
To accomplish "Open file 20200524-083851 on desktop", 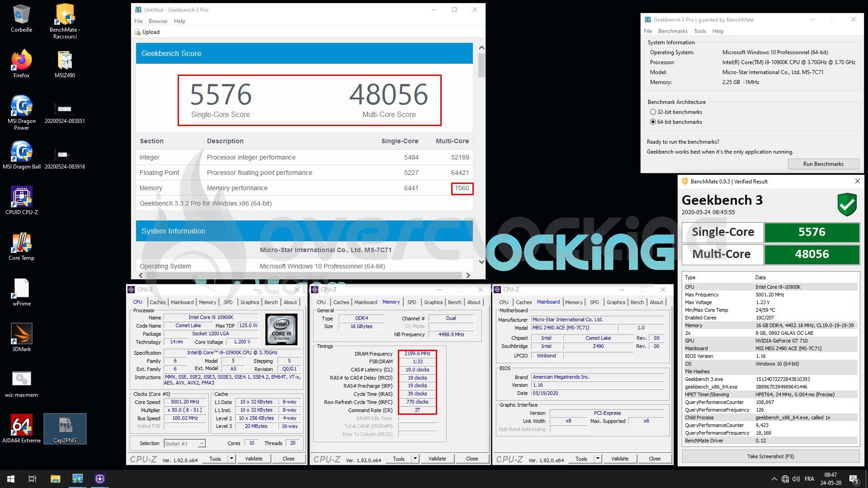I will click(65, 113).
